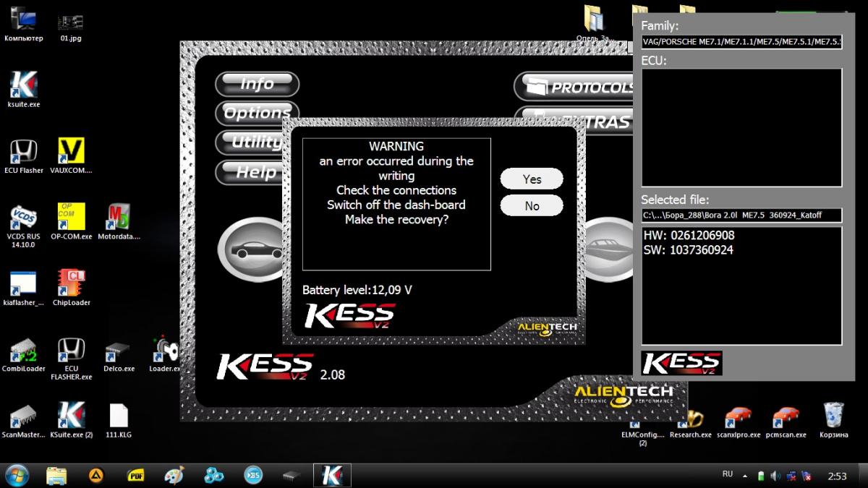868x488 pixels.
Task: Open the Protocols section
Action: coord(574,87)
